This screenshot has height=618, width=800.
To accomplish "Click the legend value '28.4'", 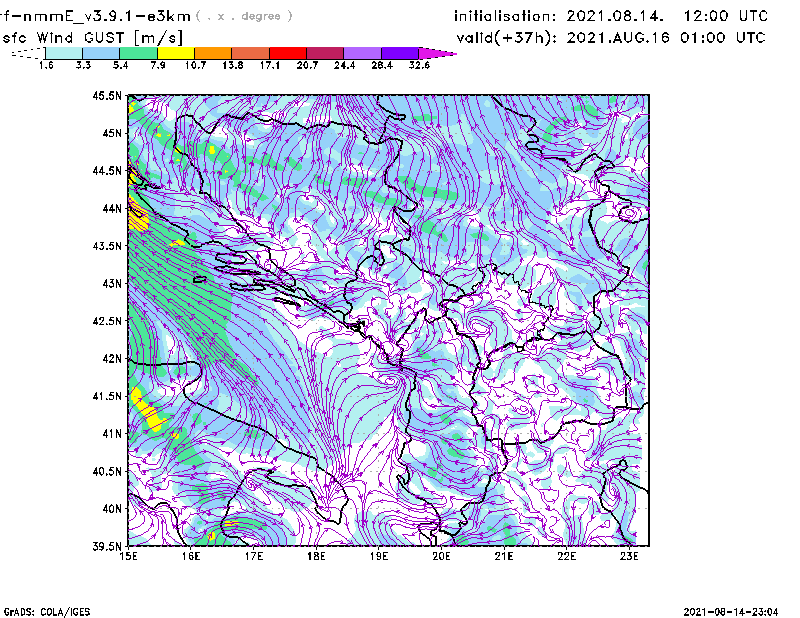I will pyautogui.click(x=382, y=65).
